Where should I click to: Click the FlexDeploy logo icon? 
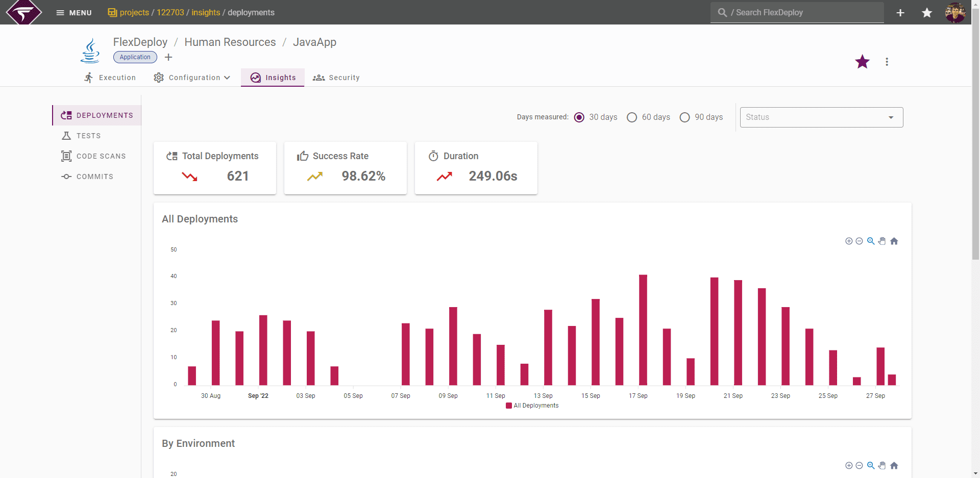(23, 12)
